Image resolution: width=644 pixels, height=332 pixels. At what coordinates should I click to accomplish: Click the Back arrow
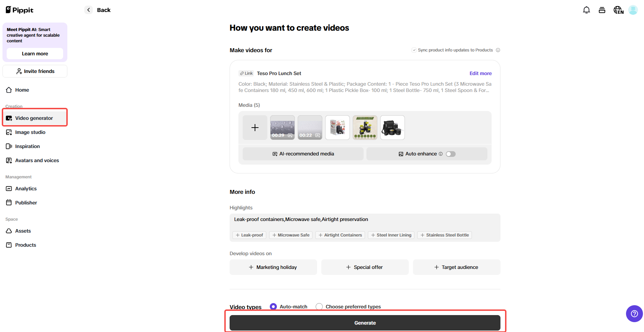pos(88,10)
